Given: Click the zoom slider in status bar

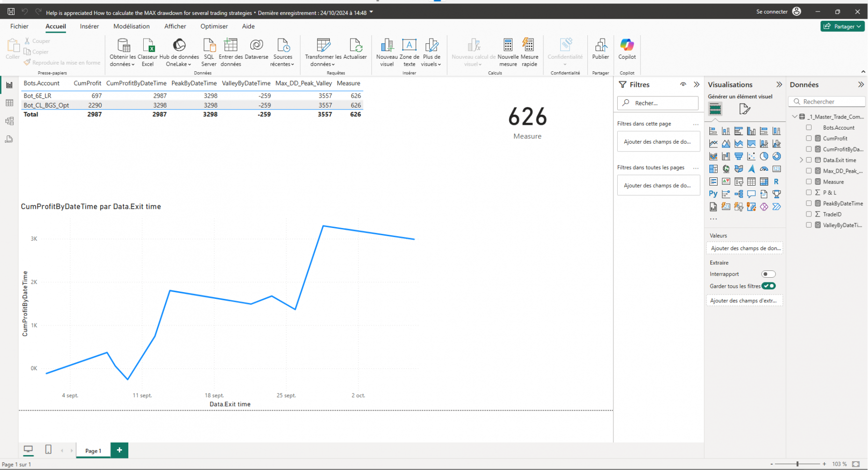Looking at the screenshot, I should click(798, 464).
